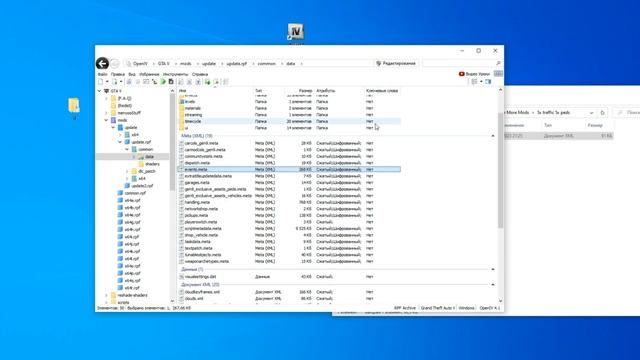This screenshot has height=360, width=640.
Task: Go back with the round arrow button
Action: click(x=102, y=63)
